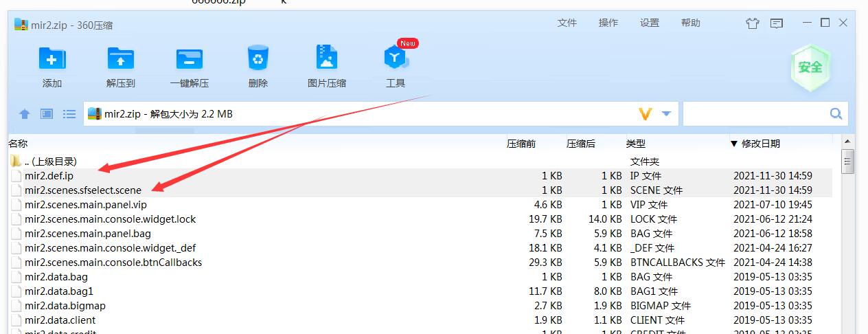Viewport: 868px width, 334px height.
Task: Switch to thumbnail view mode icon
Action: point(47,114)
